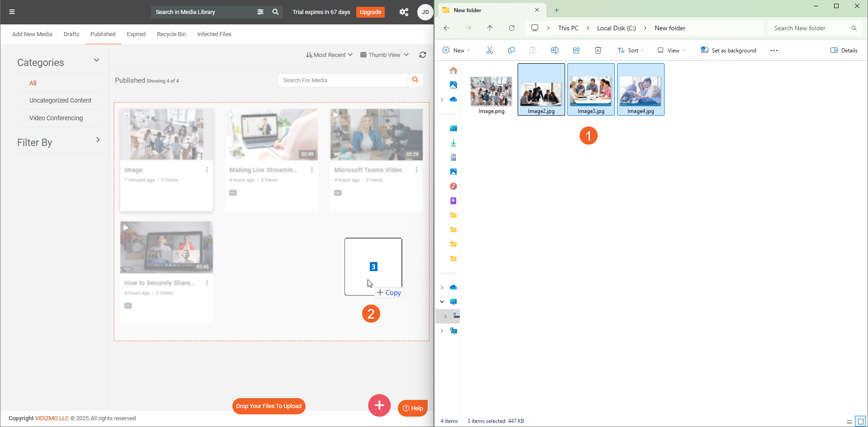The width and height of the screenshot is (868, 427).
Task: Click the search filter options icon
Action: (x=260, y=12)
